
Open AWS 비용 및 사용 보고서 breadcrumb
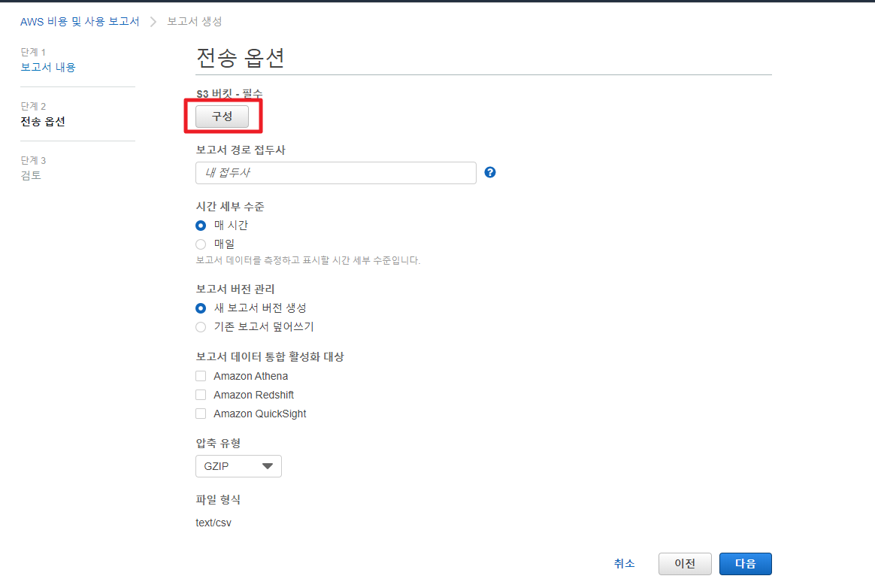pyautogui.click(x=80, y=21)
